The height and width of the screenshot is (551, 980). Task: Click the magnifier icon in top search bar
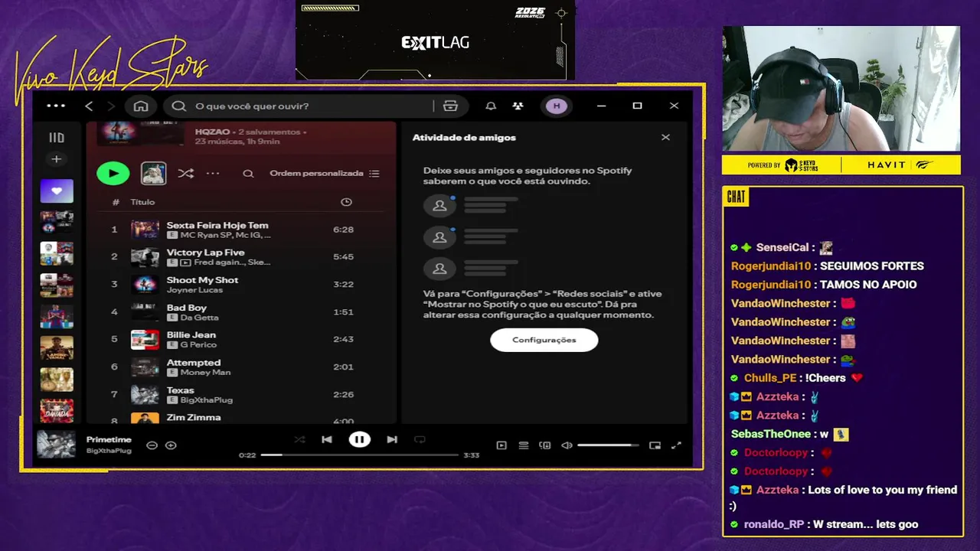click(x=178, y=106)
